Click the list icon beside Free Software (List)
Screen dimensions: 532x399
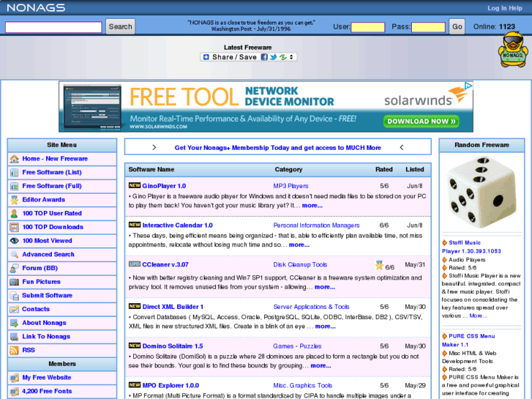(14, 173)
